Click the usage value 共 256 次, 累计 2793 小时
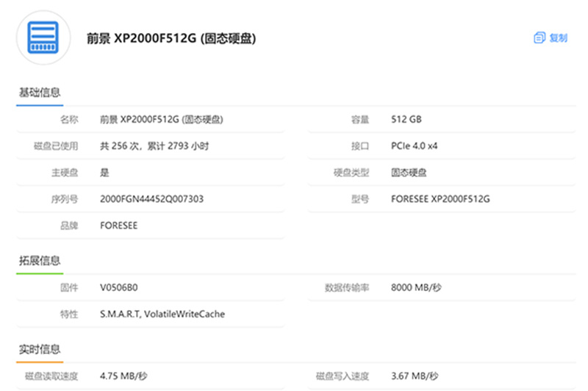 coord(154,146)
